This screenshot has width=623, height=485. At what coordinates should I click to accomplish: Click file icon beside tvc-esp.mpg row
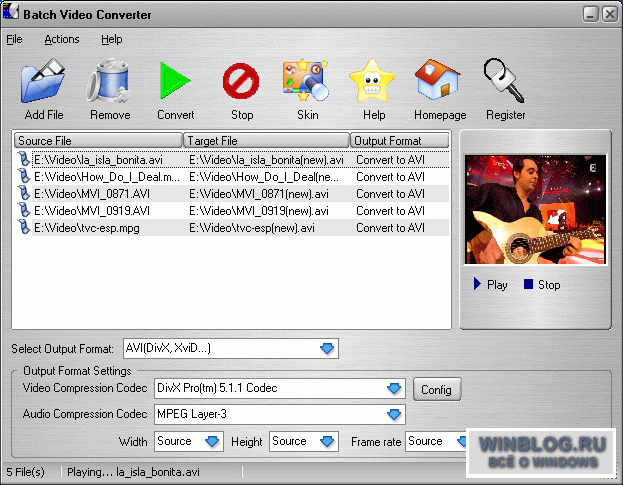click(24, 227)
